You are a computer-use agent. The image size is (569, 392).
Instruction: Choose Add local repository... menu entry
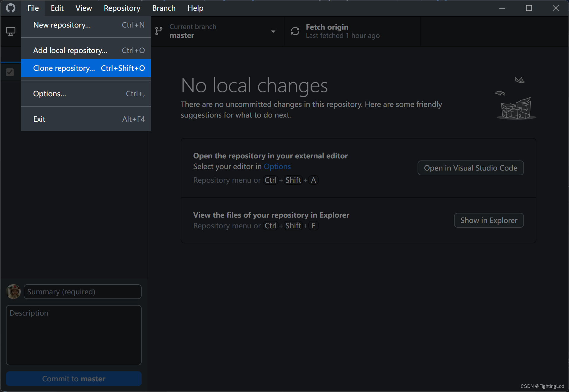(x=86, y=51)
